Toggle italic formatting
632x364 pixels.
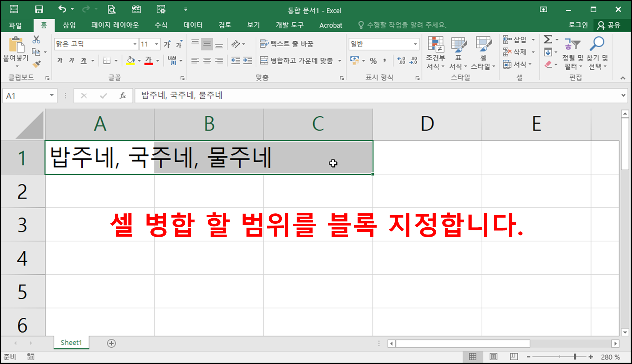(x=71, y=60)
